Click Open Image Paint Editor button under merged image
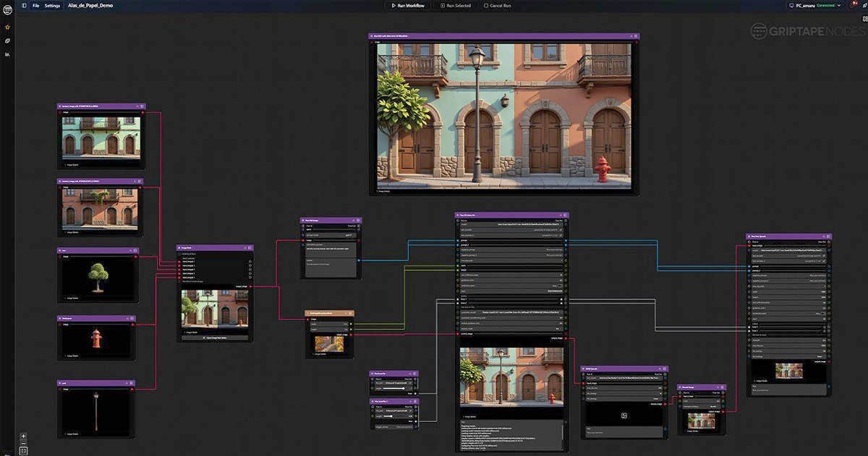This screenshot has height=456, width=868. point(214,337)
